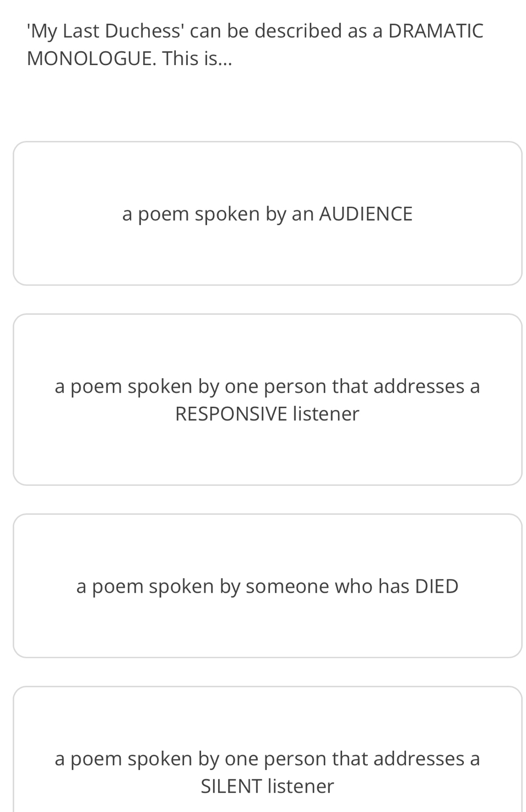Click the word RESPONSIVE in the second answer

point(231,414)
